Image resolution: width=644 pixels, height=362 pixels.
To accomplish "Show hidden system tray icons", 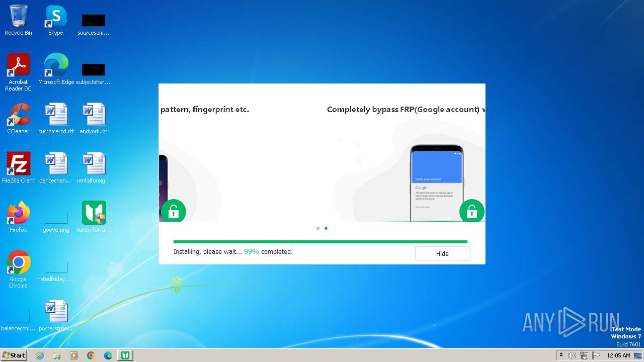I will pyautogui.click(x=561, y=355).
